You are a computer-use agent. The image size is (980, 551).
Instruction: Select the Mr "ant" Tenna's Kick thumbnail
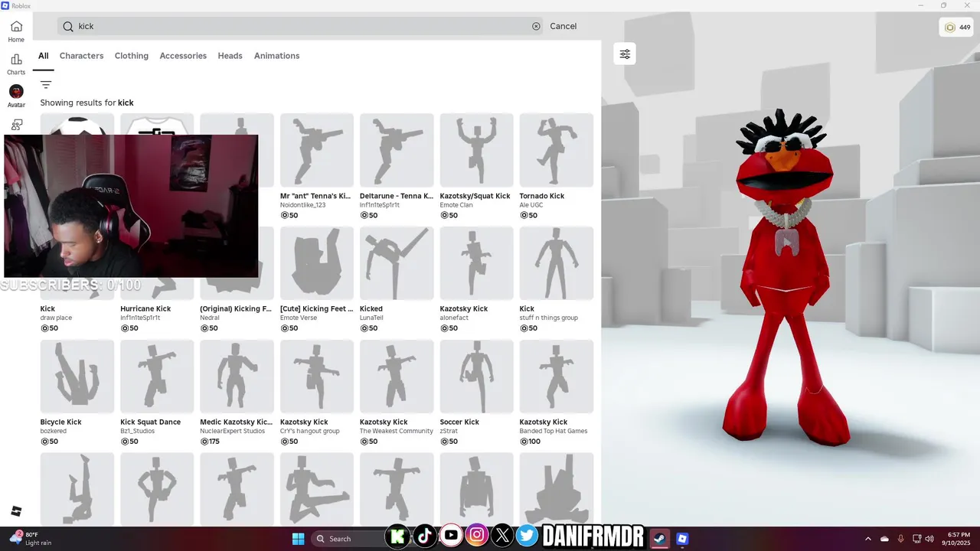click(x=316, y=150)
